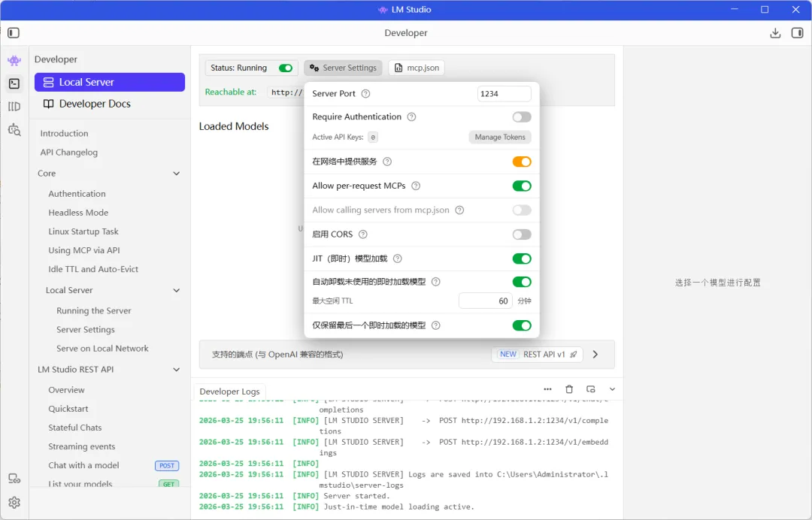This screenshot has height=520, width=812.
Task: Toggle Allow calling servers from mcp.json switch
Action: (522, 210)
